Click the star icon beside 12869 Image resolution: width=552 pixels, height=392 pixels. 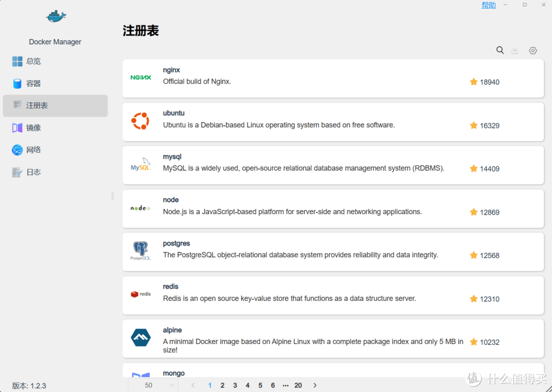pos(473,212)
